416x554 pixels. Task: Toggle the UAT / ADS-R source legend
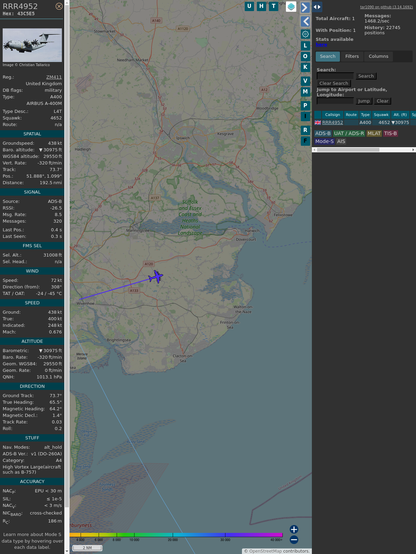[x=349, y=134]
